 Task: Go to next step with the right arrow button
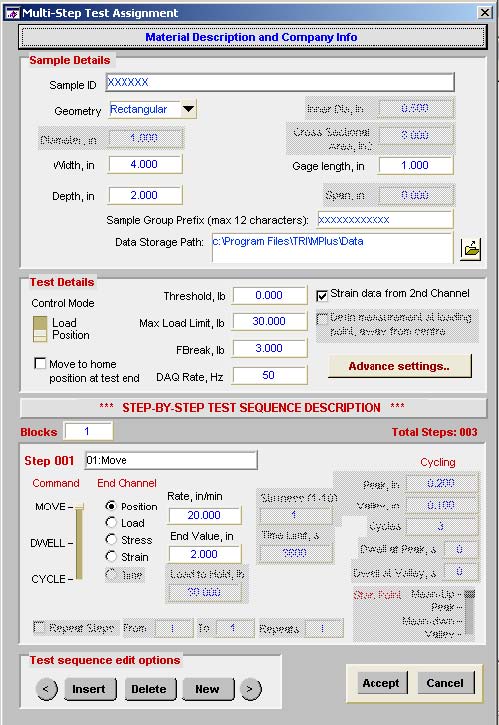[x=250, y=689]
